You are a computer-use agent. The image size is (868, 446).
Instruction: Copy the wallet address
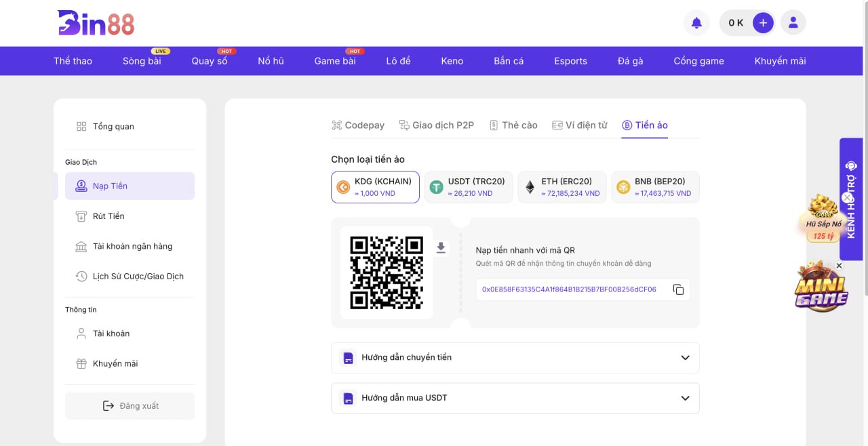[x=678, y=289]
